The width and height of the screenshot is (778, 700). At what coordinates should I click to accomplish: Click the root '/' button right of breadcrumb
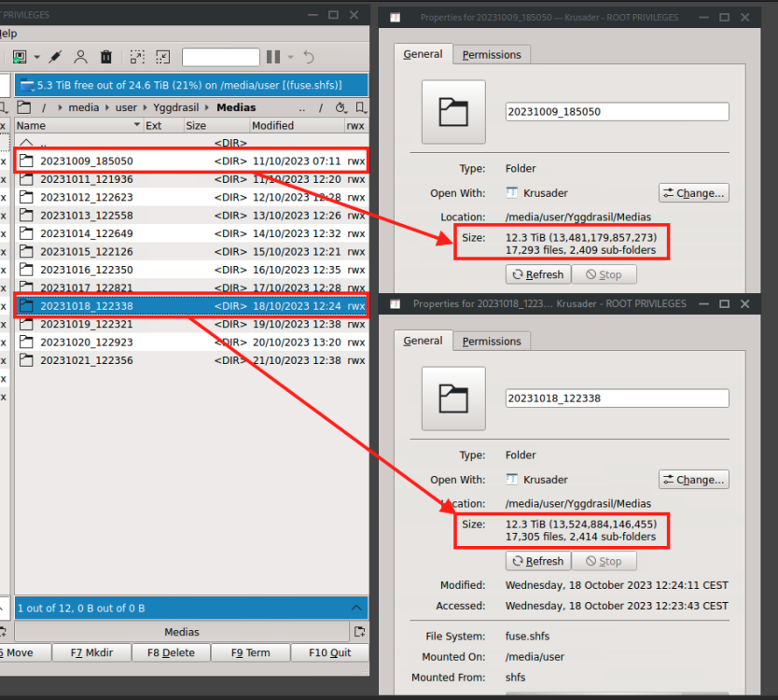click(321, 107)
